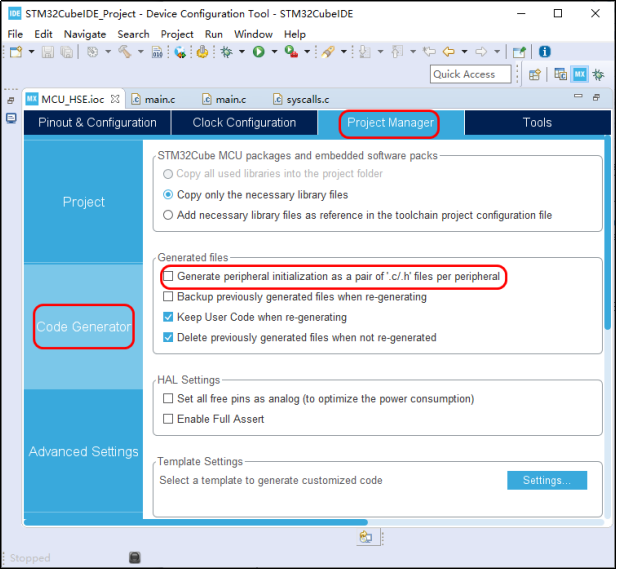Switch to Clock Configuration tab
Screen dimensions: 617x570
(x=244, y=123)
